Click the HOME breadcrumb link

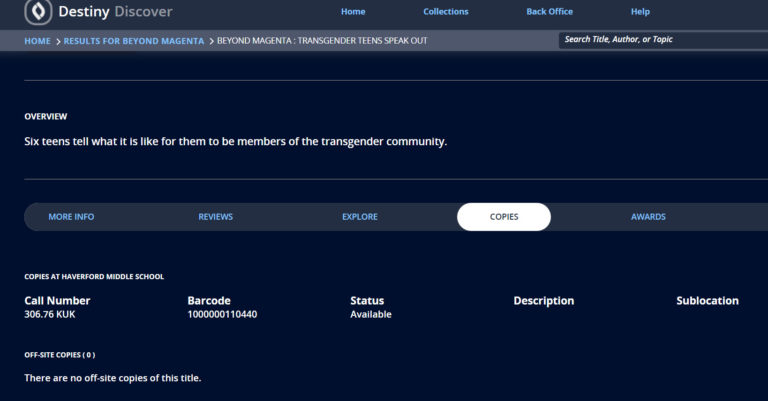point(37,41)
